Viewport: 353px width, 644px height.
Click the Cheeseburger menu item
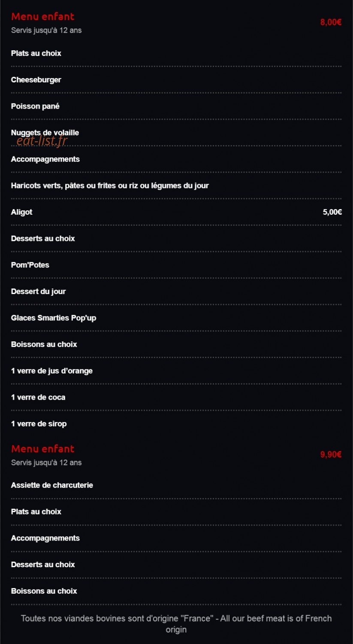coord(36,80)
